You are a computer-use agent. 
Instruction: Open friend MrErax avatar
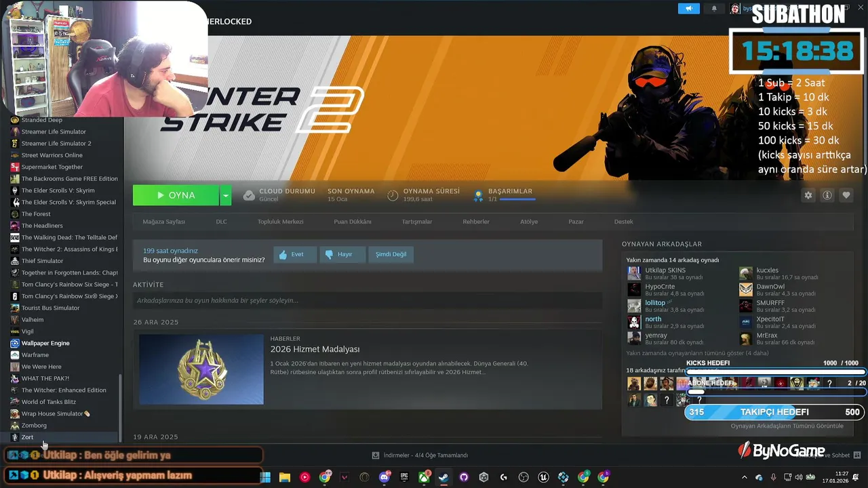(746, 338)
